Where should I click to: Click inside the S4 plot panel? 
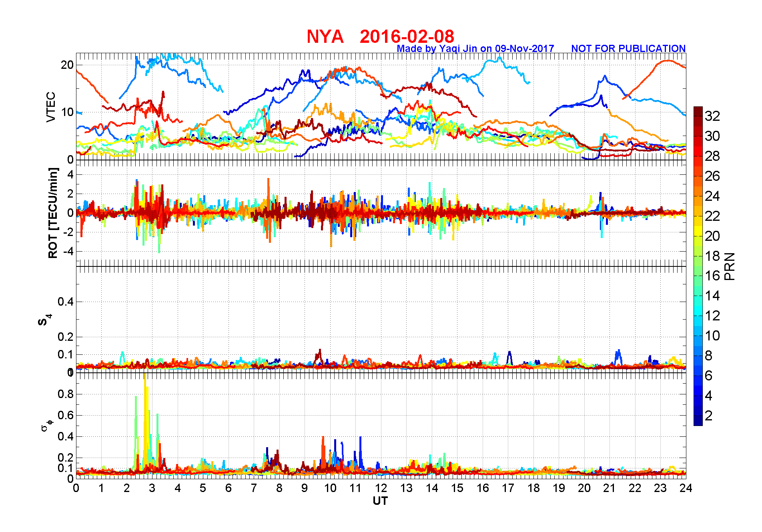[x=381, y=319]
